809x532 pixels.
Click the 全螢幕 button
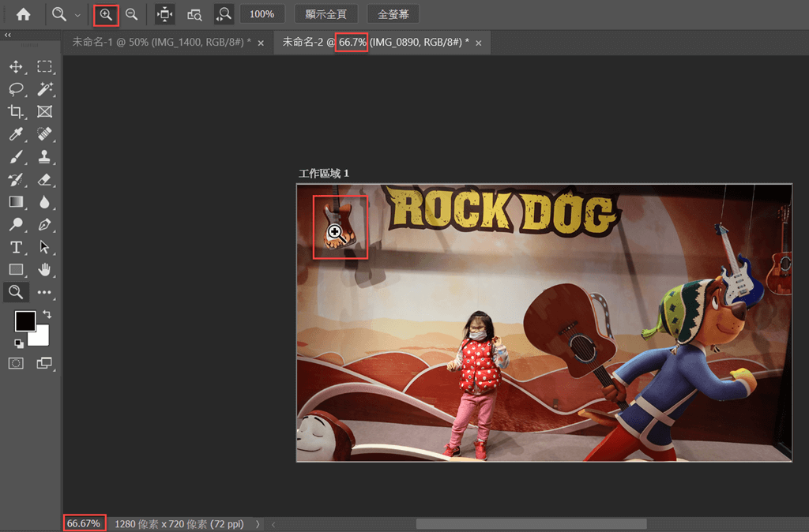tap(393, 14)
